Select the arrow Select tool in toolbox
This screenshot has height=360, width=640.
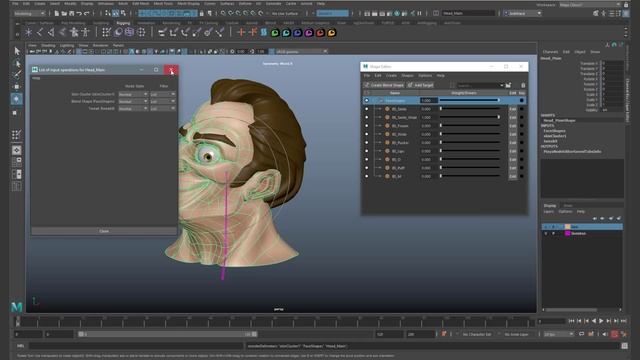(17, 51)
